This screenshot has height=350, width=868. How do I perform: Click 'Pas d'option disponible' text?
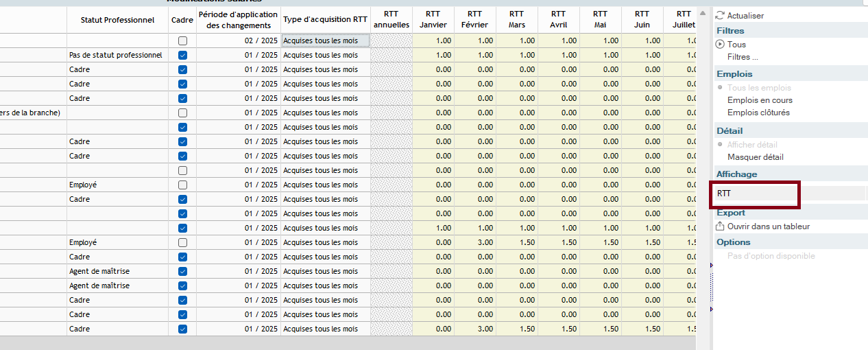771,256
